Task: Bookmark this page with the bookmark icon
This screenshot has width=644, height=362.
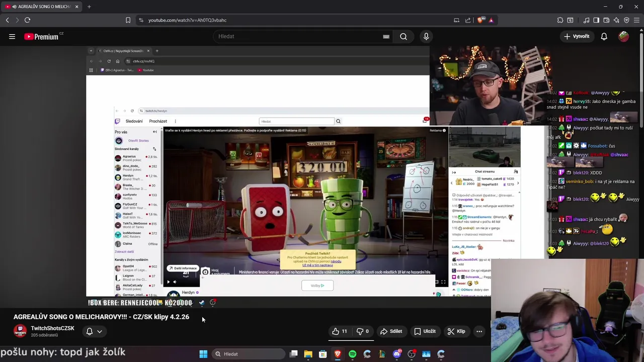Action: pos(128,20)
